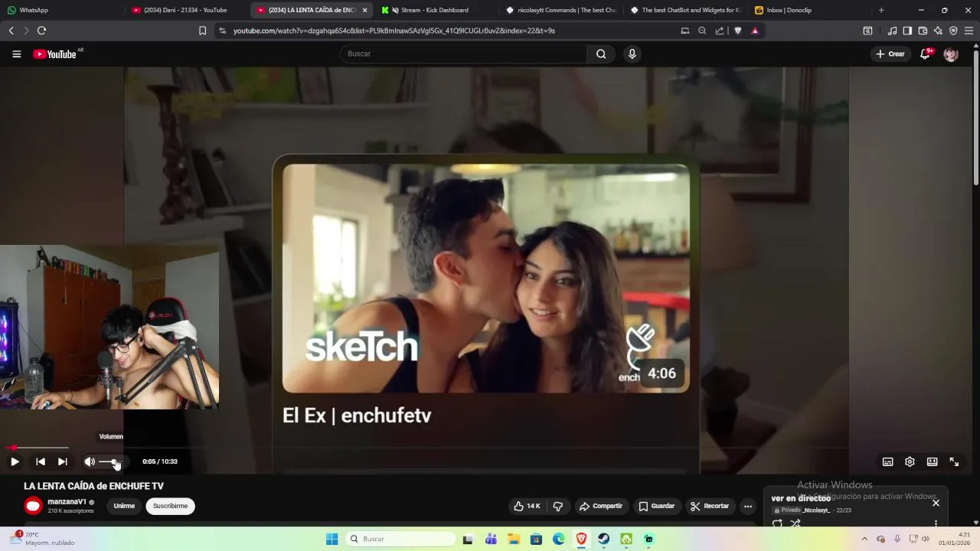Start voice search with the microphone
The height and width of the screenshot is (551, 980).
pyautogui.click(x=632, y=54)
